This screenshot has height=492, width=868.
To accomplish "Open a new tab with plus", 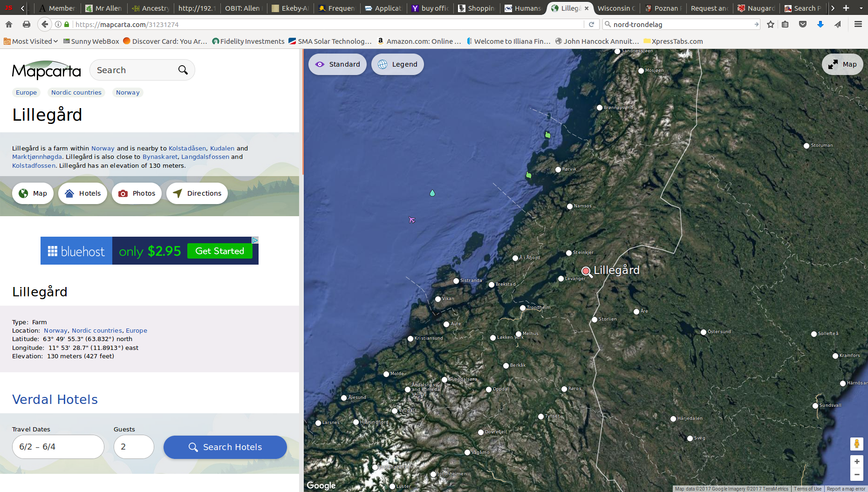I will pyautogui.click(x=846, y=8).
